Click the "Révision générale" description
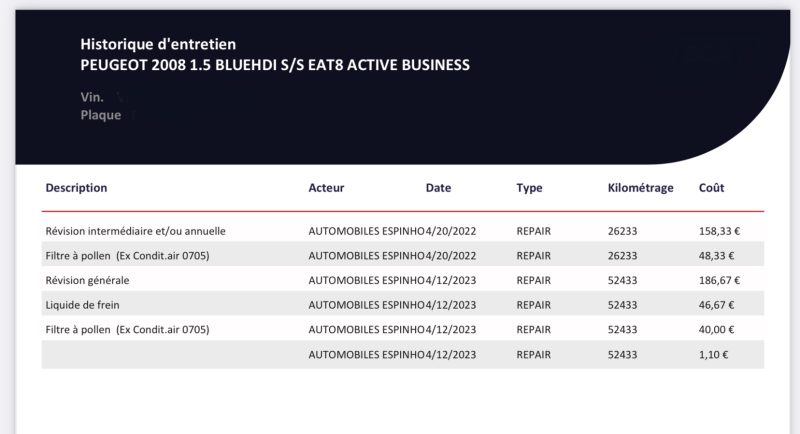 click(x=87, y=280)
